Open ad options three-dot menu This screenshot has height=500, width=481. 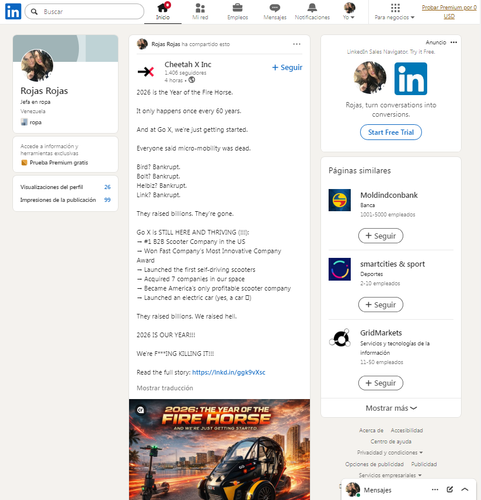pos(454,42)
